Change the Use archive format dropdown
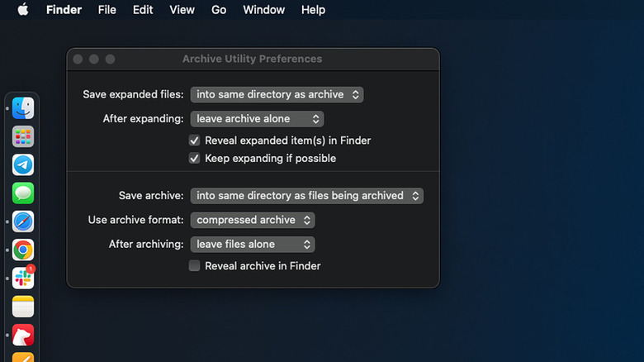 (252, 220)
